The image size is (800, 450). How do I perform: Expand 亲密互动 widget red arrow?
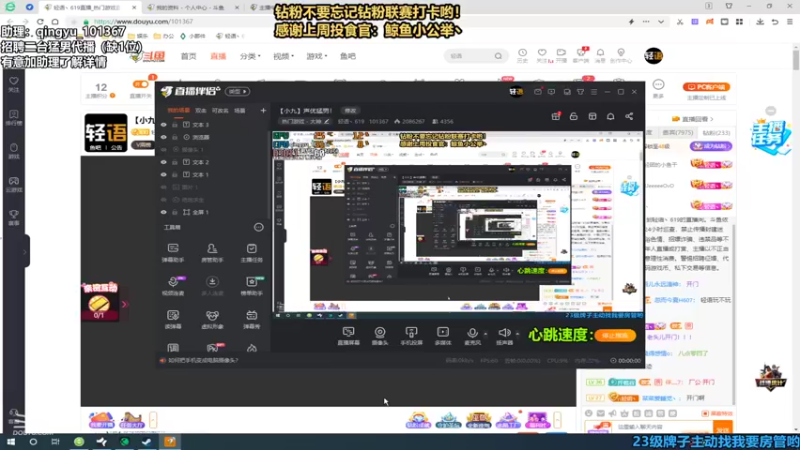[124, 305]
